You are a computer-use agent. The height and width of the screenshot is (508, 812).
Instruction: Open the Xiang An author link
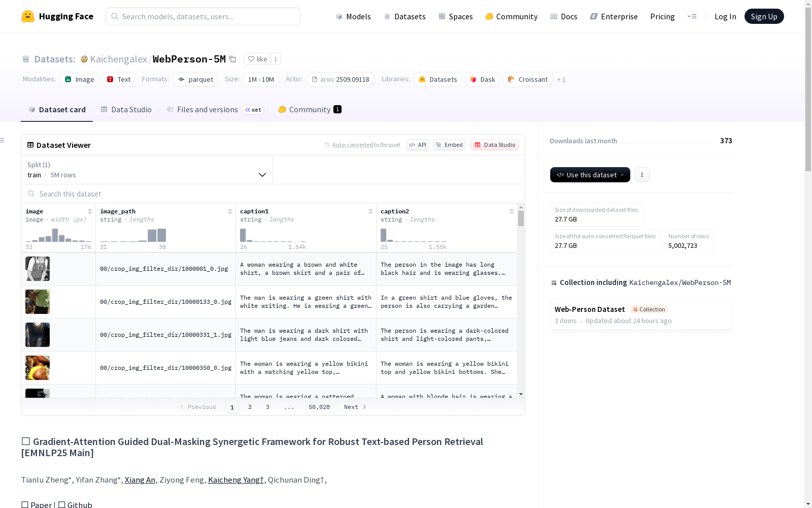[140, 480]
